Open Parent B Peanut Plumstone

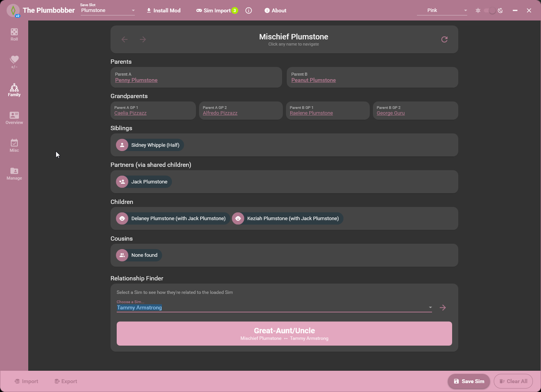pyautogui.click(x=313, y=80)
